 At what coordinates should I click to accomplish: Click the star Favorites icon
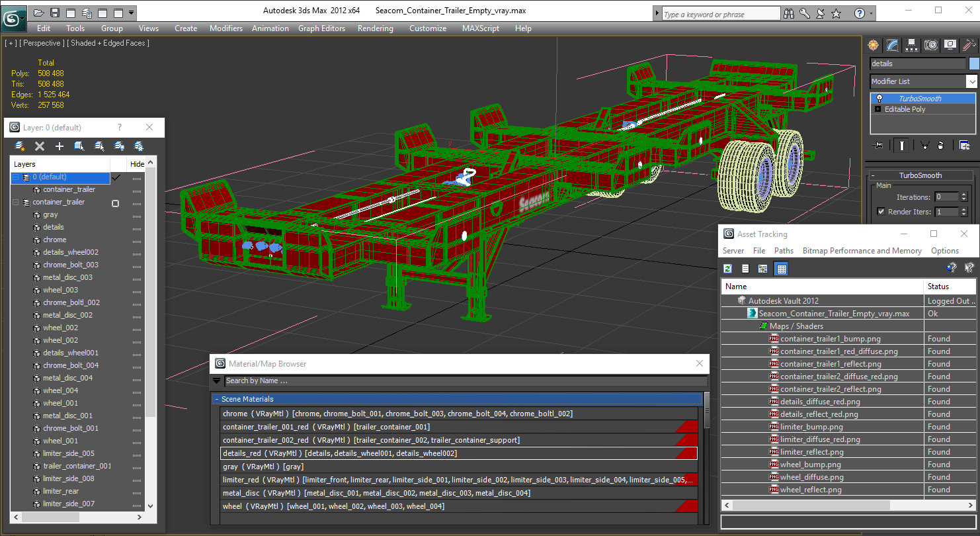pos(837,13)
